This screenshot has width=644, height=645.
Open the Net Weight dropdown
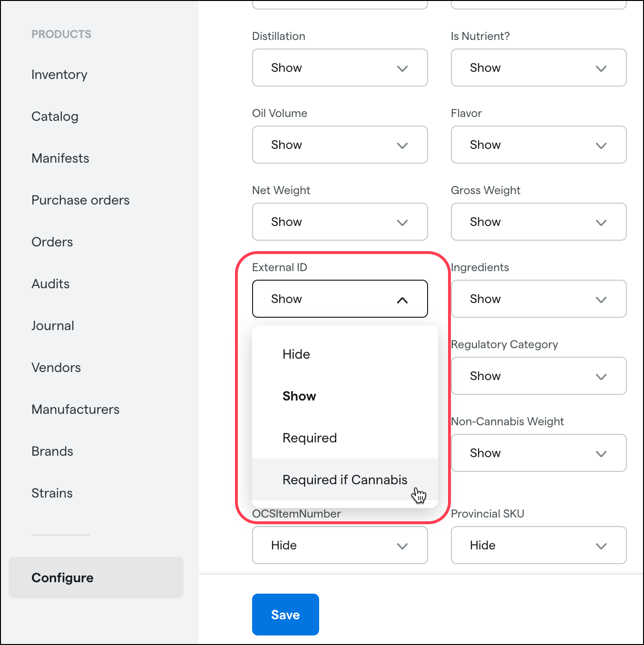point(340,222)
